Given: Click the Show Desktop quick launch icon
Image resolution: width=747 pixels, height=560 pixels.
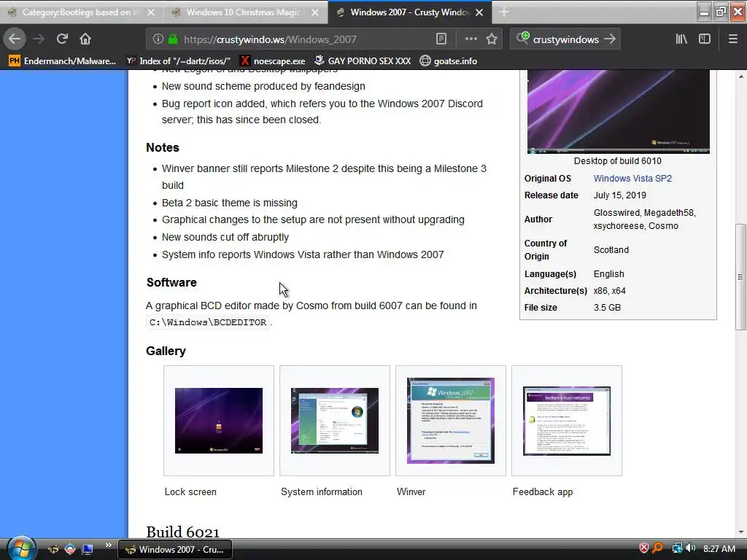Looking at the screenshot, I should point(88,549).
